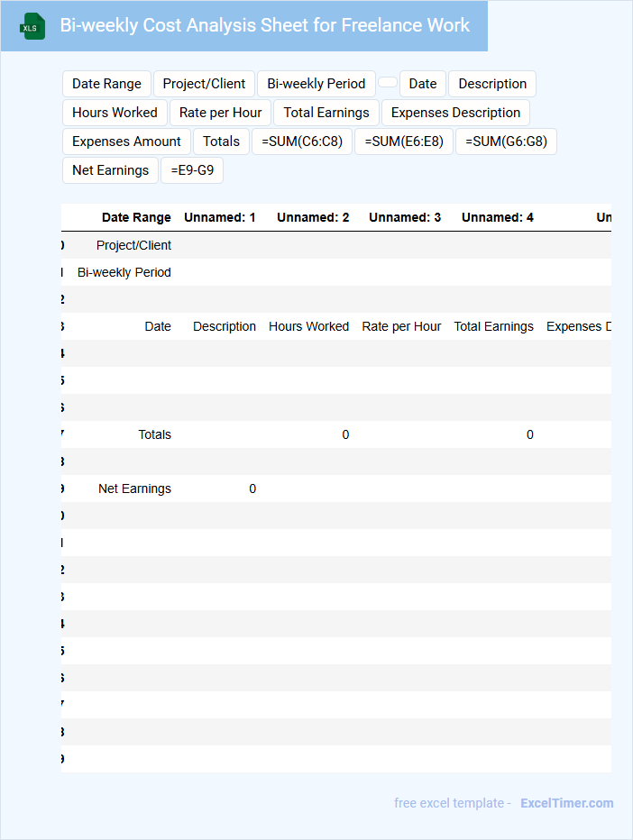Viewport: 633px width, 840px height.
Task: Click the small empty tag before Date
Action: 388,82
